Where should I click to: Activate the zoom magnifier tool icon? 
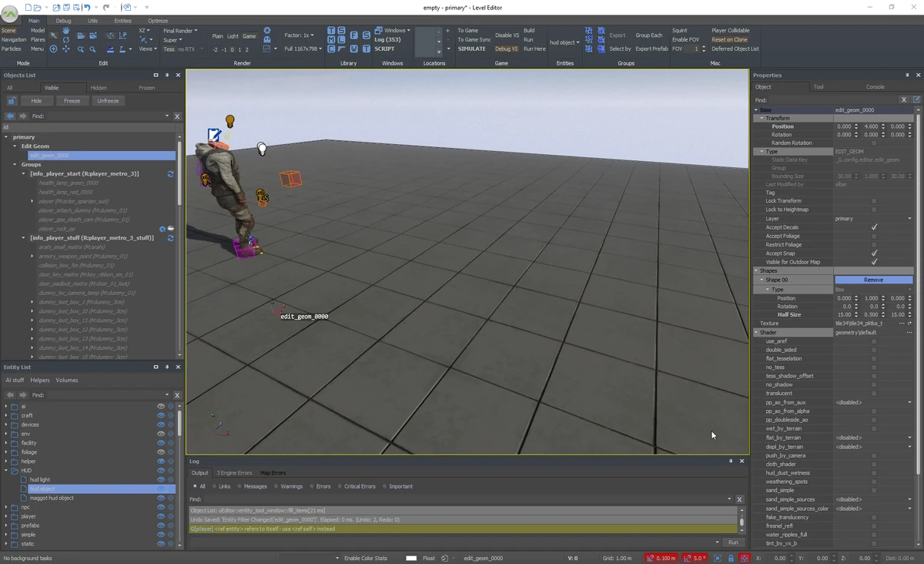(x=92, y=49)
